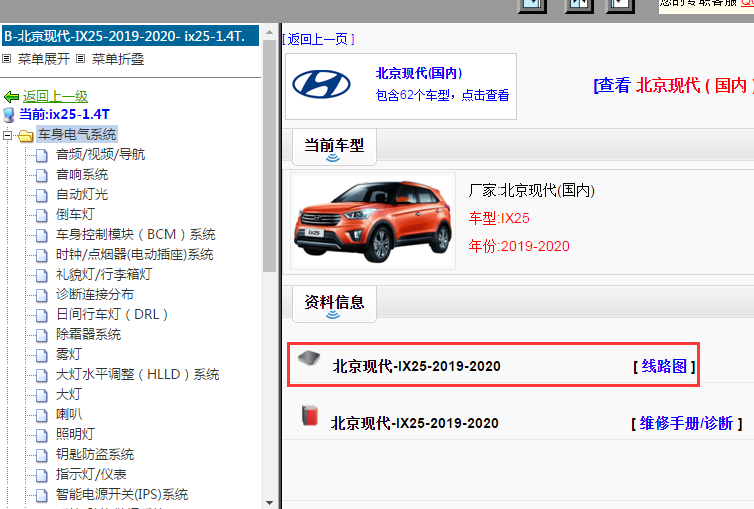The height and width of the screenshot is (509, 754).
Task: Click the orange IX25 car thumbnail
Action: [373, 221]
